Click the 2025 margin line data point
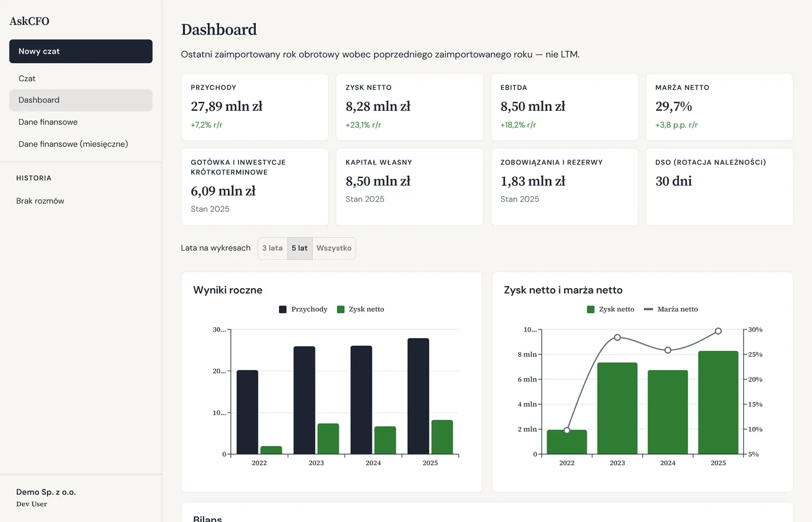 pos(718,331)
